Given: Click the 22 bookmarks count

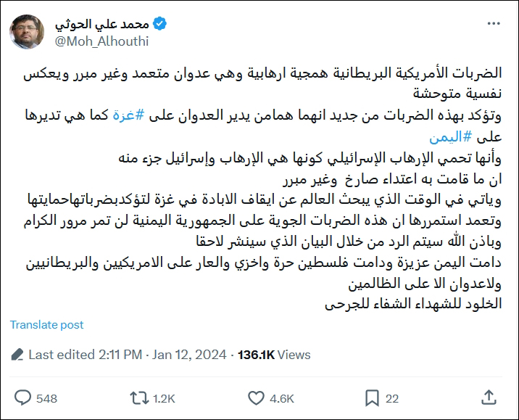Looking at the screenshot, I should click(x=392, y=398).
